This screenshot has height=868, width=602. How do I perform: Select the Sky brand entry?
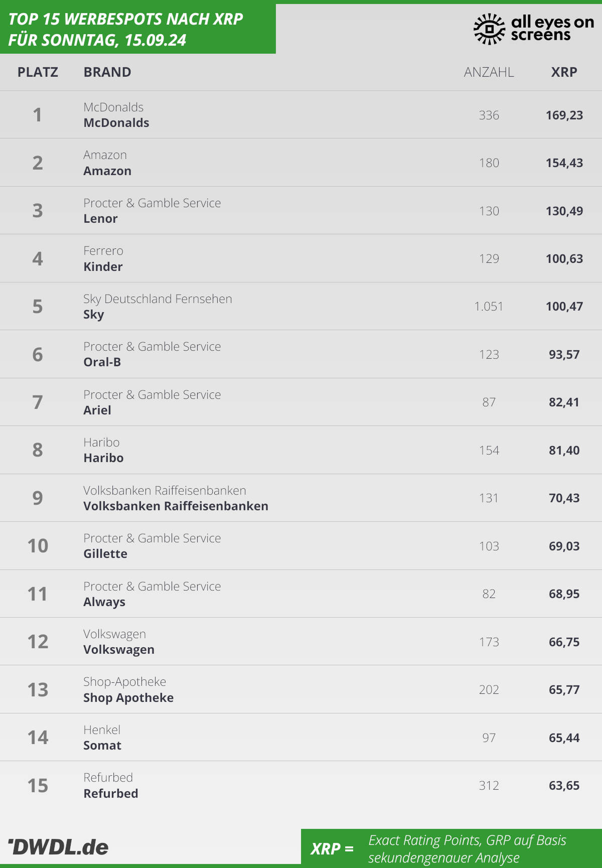click(x=94, y=315)
